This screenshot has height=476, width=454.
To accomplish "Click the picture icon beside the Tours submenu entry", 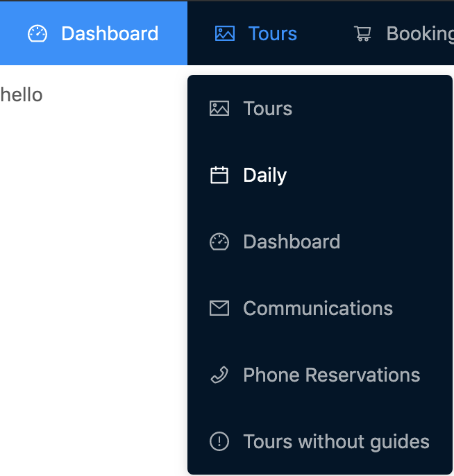I will (x=219, y=108).
